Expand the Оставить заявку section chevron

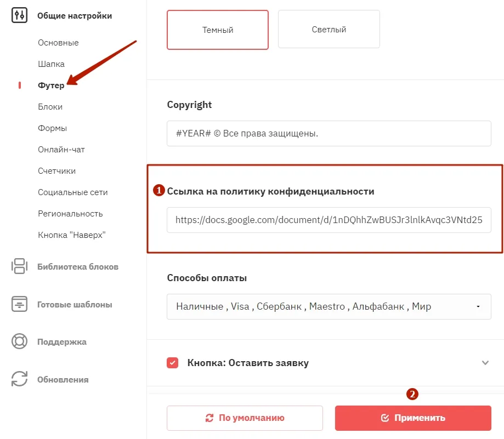(x=485, y=363)
